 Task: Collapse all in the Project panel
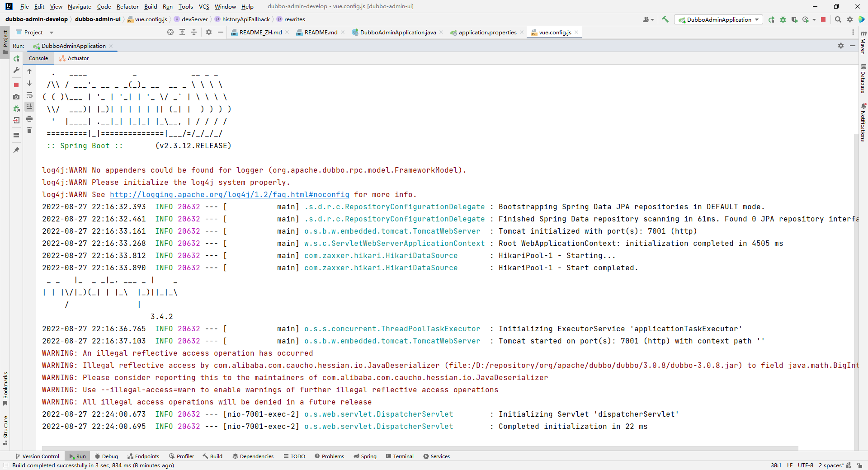click(194, 32)
